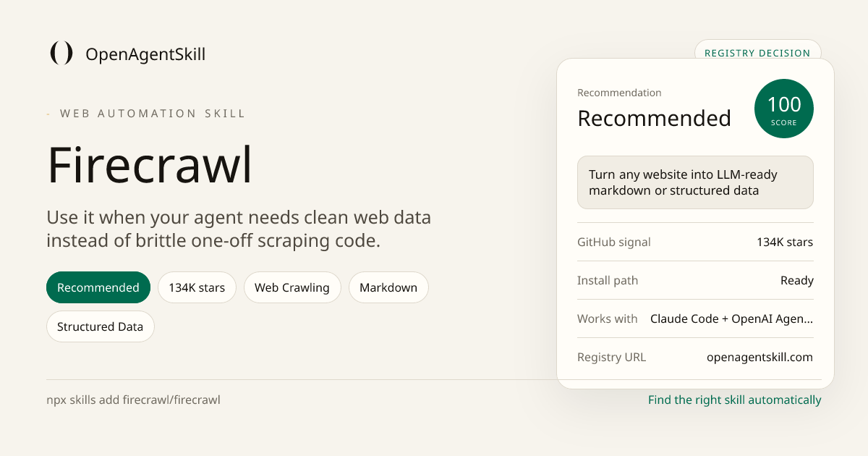
Task: Click the green Recommended tag
Action: pos(98,287)
